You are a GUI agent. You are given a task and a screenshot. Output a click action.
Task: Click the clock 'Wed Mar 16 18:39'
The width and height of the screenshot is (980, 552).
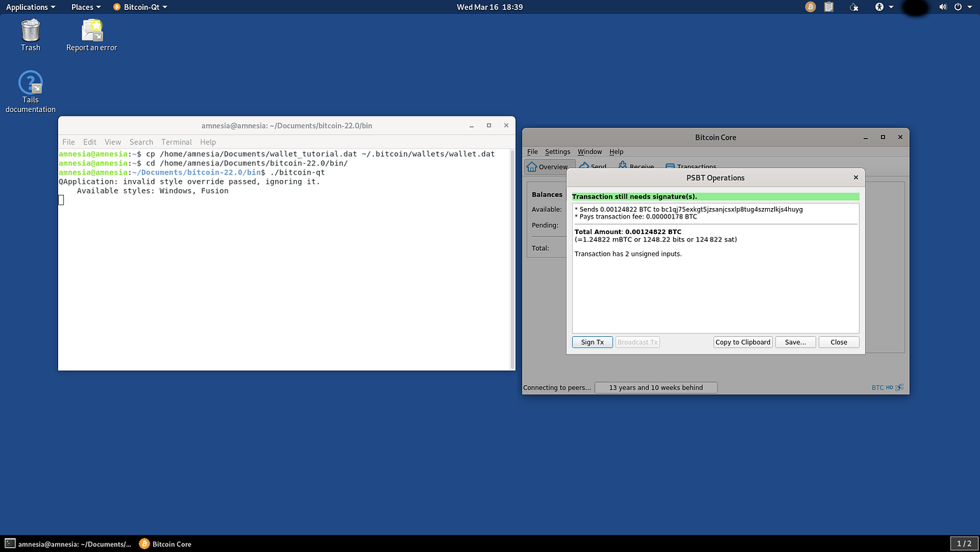(x=490, y=7)
